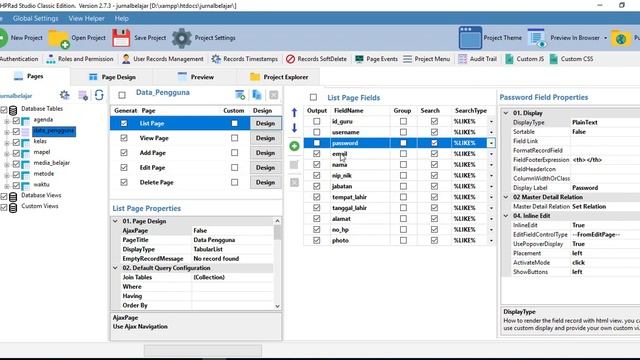Toggle Custom checkbox for Add Page
Viewport: 640px width, 360px height.
(x=234, y=153)
